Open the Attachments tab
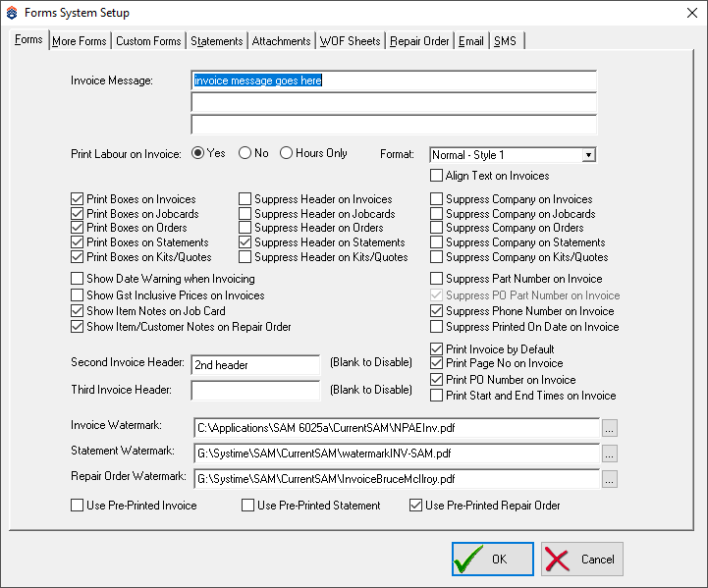The height and width of the screenshot is (588, 708). pos(281,41)
